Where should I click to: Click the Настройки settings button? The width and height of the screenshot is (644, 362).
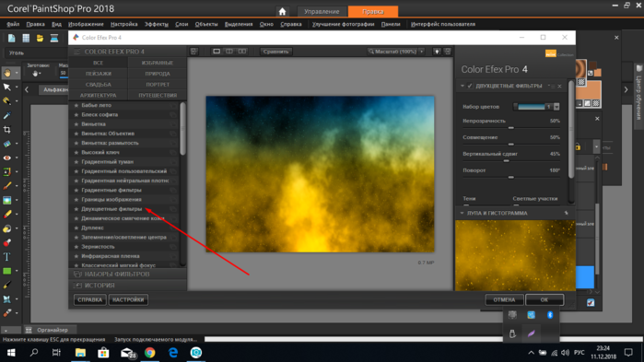(128, 299)
